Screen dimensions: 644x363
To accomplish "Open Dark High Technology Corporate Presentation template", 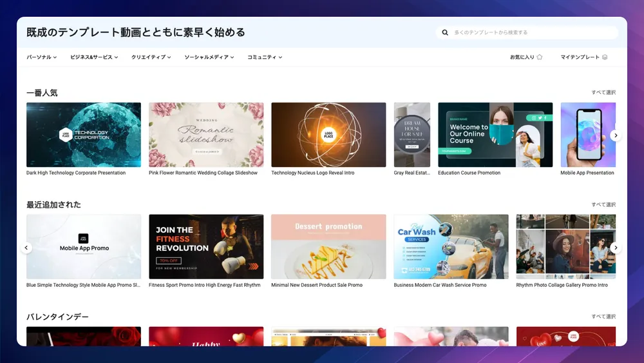I will tap(84, 135).
